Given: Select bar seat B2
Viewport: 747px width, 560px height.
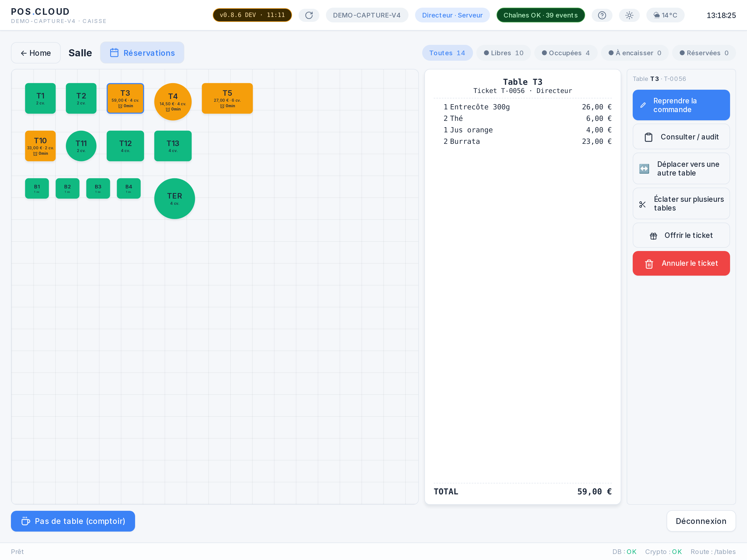Looking at the screenshot, I should tap(68, 188).
